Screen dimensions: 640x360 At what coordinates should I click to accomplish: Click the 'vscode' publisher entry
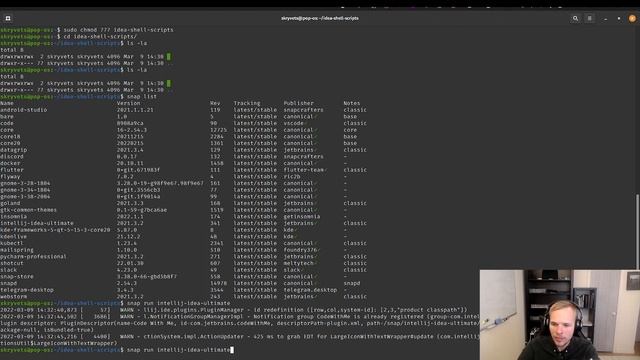pos(294,123)
